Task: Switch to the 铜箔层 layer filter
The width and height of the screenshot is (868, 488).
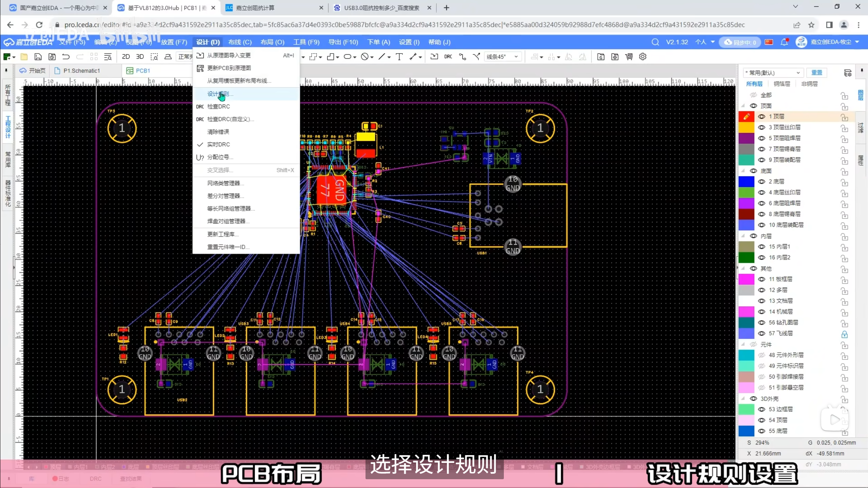Action: tap(782, 84)
